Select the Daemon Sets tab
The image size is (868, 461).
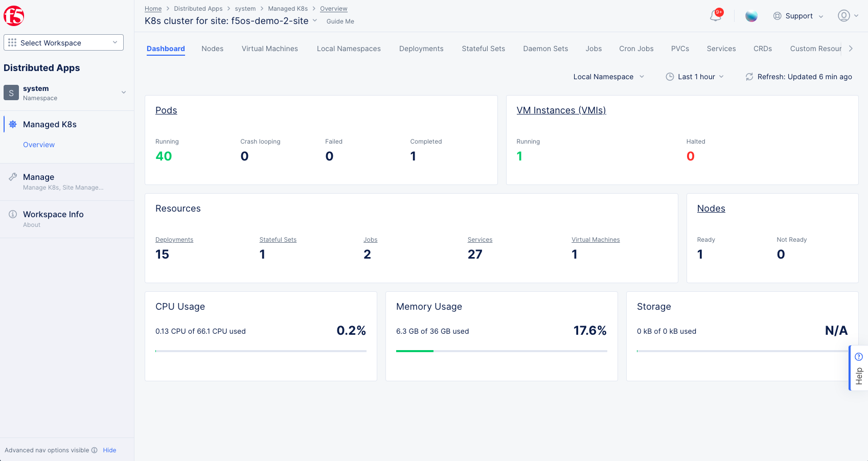545,49
